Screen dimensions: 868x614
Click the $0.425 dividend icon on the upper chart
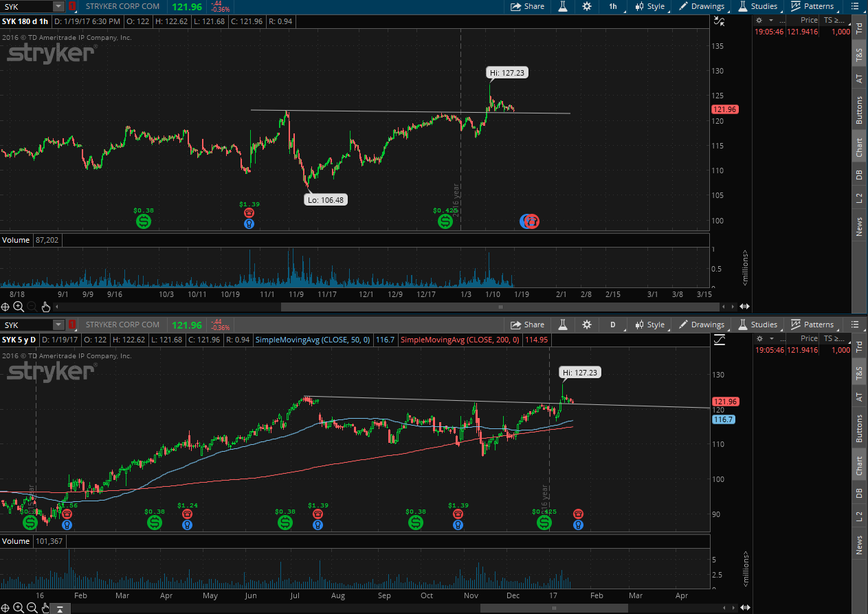[445, 221]
